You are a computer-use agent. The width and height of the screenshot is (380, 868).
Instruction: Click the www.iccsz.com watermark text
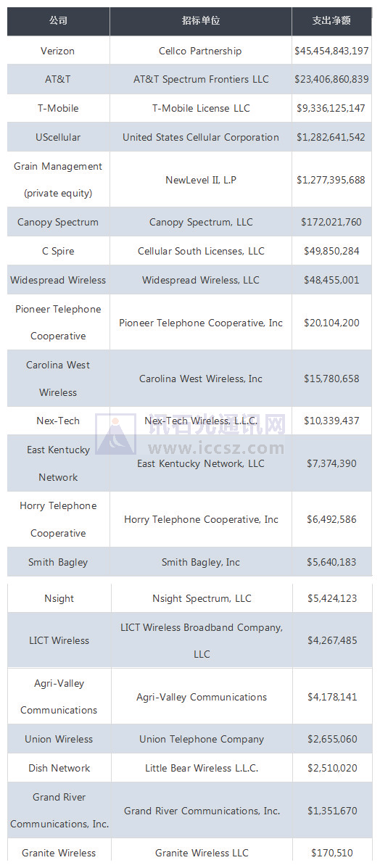point(217,447)
